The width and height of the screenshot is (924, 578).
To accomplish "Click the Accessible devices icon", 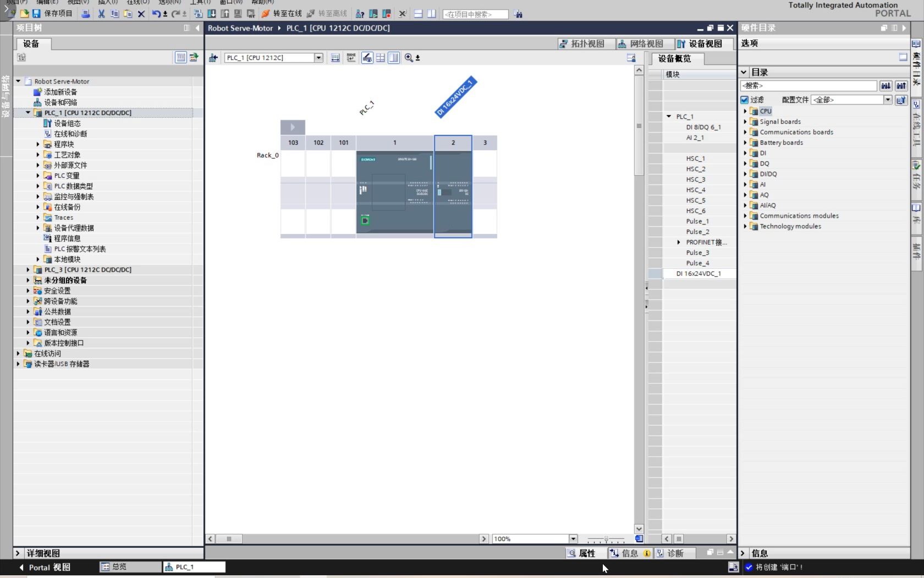I will click(x=360, y=14).
